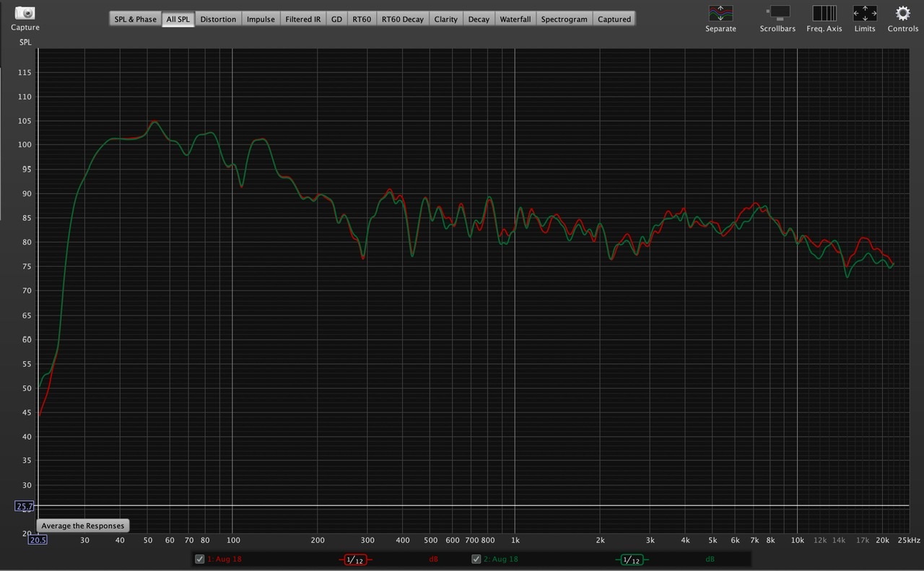Screen dimensions: 924x571
Task: Click the Captured tab button
Action: pos(614,19)
